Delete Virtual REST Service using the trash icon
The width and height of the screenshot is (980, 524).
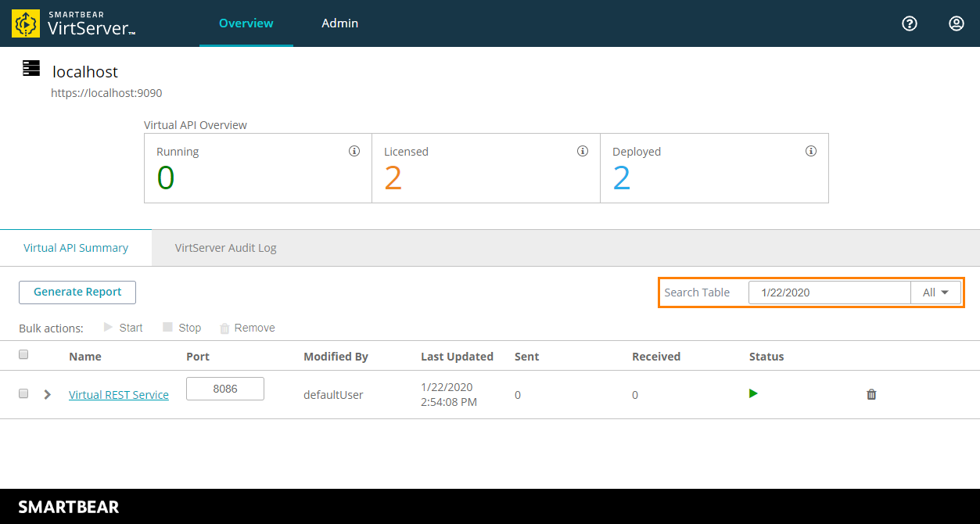click(871, 394)
